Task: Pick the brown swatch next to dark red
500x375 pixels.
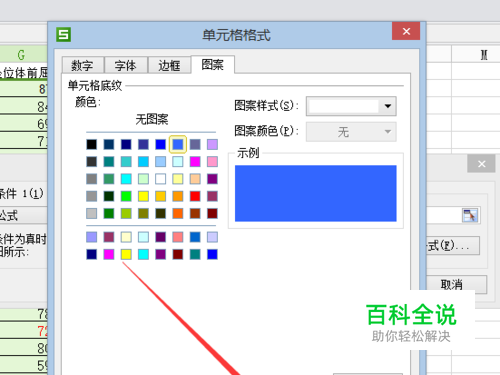Action: pyautogui.click(x=195, y=213)
